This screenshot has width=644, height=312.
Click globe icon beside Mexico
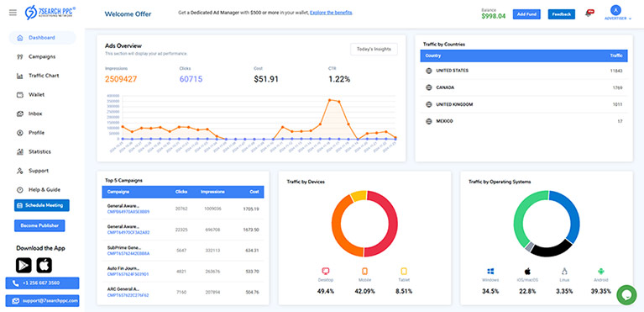(x=429, y=121)
